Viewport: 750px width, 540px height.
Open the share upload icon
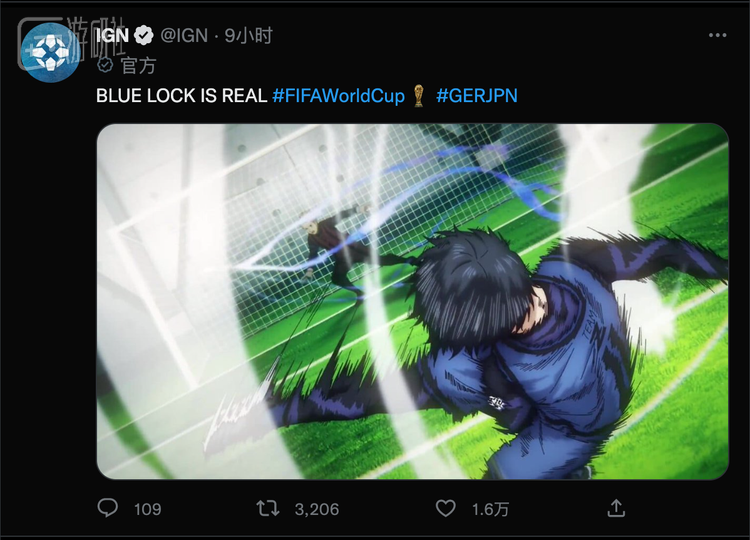point(616,508)
